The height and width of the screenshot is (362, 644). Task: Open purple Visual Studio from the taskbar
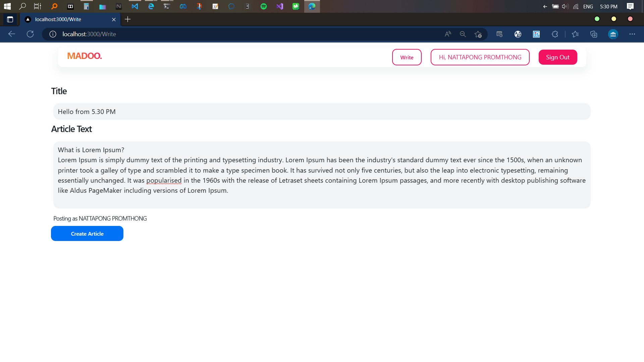tap(280, 6)
